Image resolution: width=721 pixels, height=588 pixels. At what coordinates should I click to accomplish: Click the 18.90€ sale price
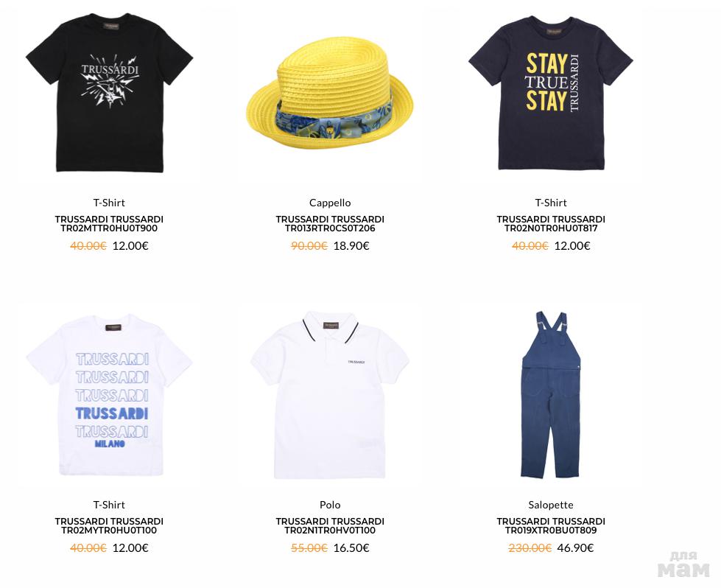click(x=351, y=245)
